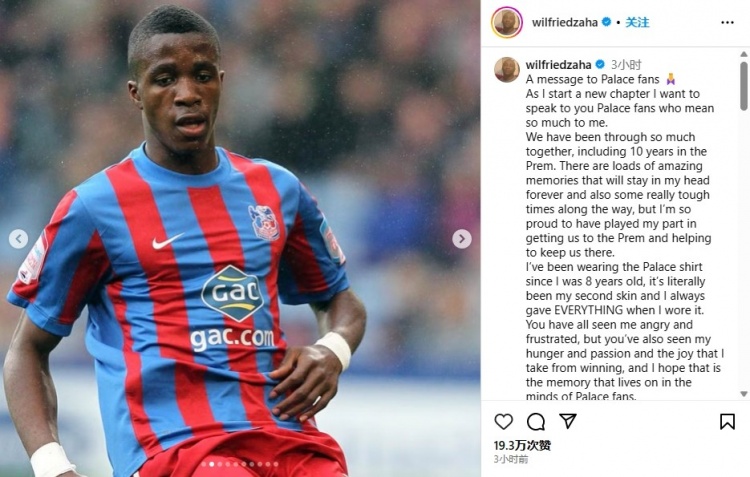This screenshot has width=750, height=477.
Task: View likes list 19.3万次赞
Action: pos(522,445)
